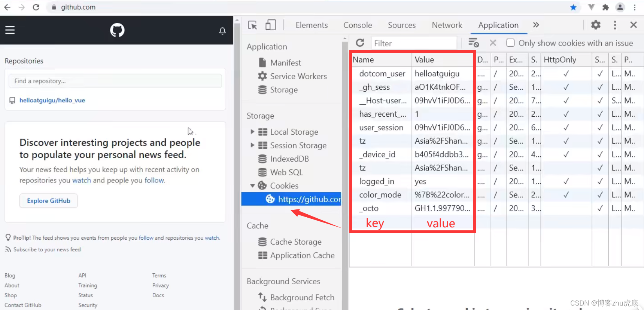This screenshot has height=310, width=644.
Task: Click the github.com address bar
Action: pos(307,7)
